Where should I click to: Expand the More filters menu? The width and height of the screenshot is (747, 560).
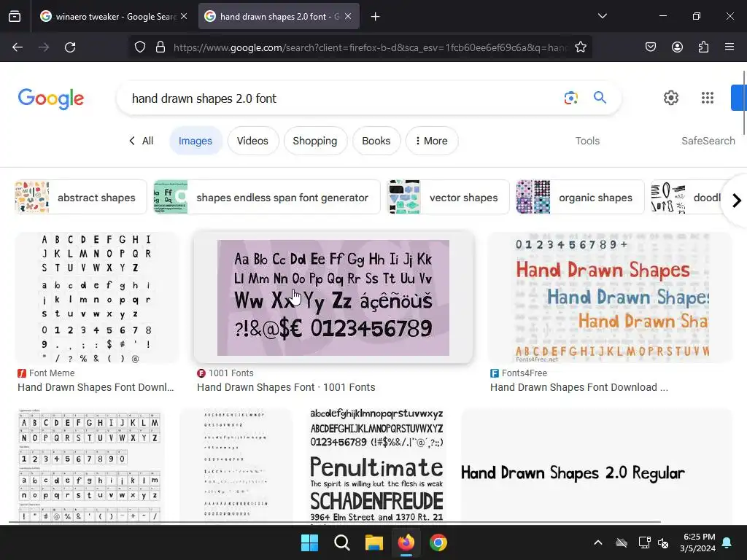pyautogui.click(x=432, y=141)
